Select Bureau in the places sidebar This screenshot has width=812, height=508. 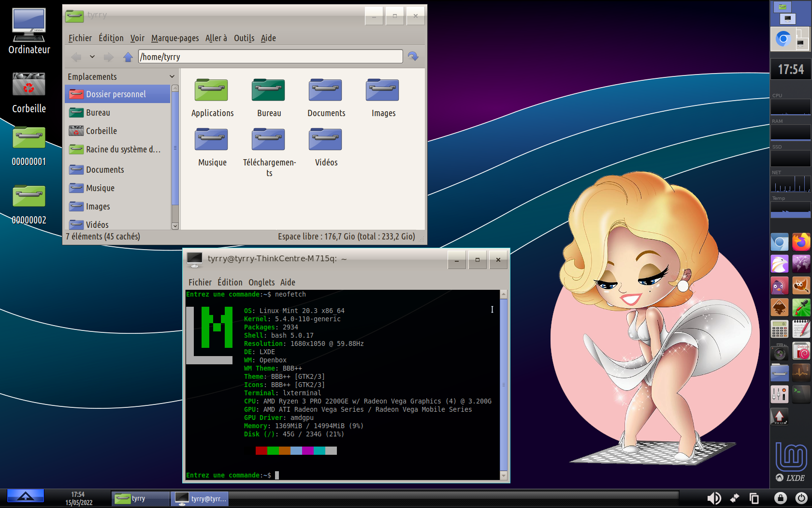(x=117, y=112)
